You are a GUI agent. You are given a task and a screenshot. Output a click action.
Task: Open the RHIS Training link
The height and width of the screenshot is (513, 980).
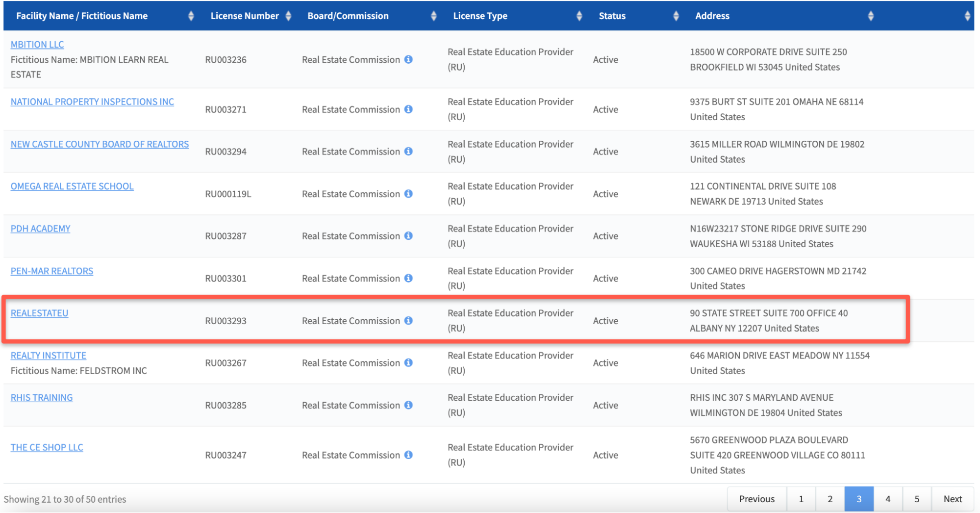pos(42,397)
